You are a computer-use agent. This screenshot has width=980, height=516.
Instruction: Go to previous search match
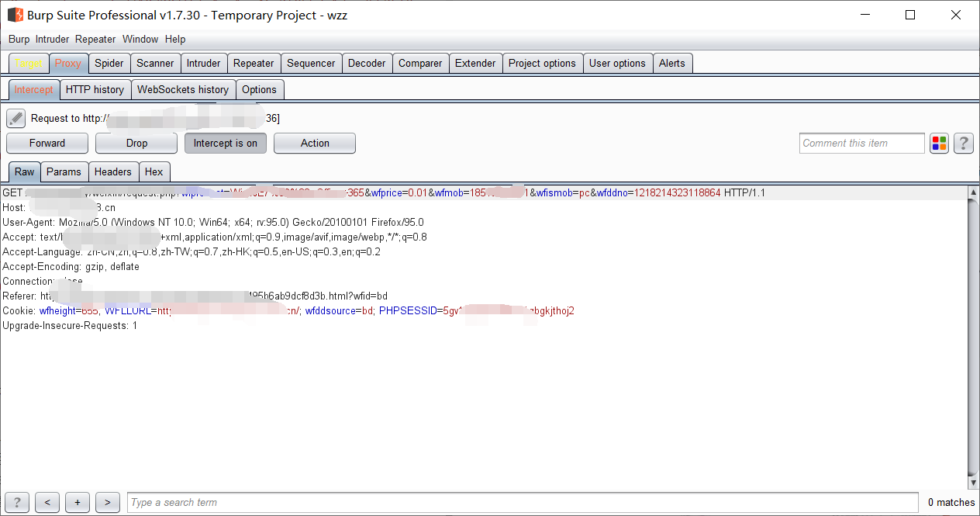pyautogui.click(x=47, y=502)
